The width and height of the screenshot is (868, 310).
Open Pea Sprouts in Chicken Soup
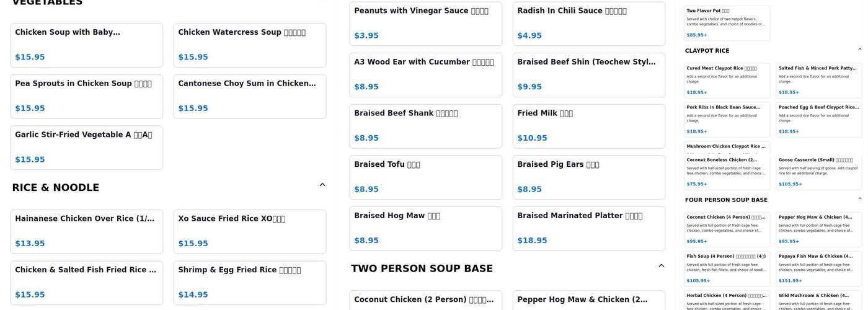click(x=86, y=96)
